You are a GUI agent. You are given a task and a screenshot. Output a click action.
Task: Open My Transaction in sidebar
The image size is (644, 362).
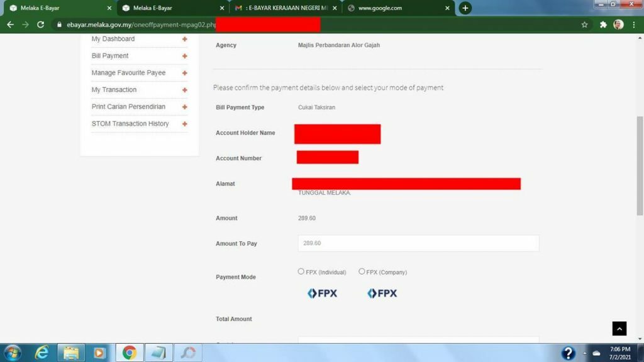(114, 90)
